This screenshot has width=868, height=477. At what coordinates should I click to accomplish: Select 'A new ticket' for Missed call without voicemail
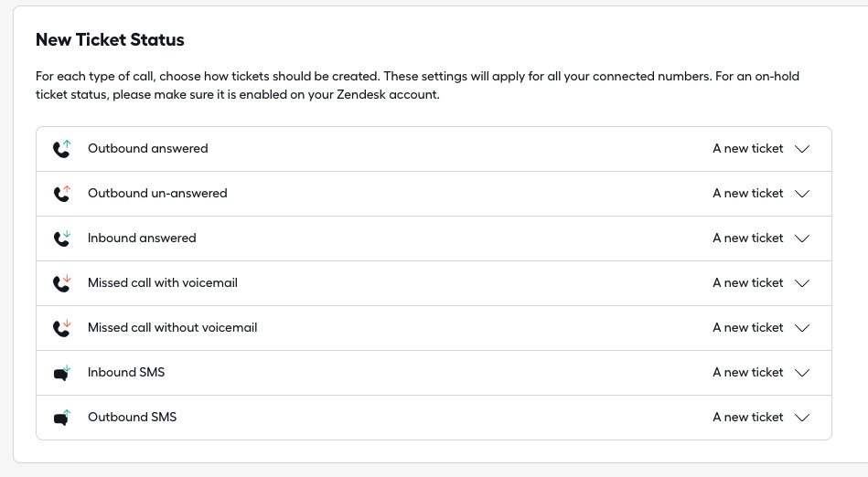748,327
